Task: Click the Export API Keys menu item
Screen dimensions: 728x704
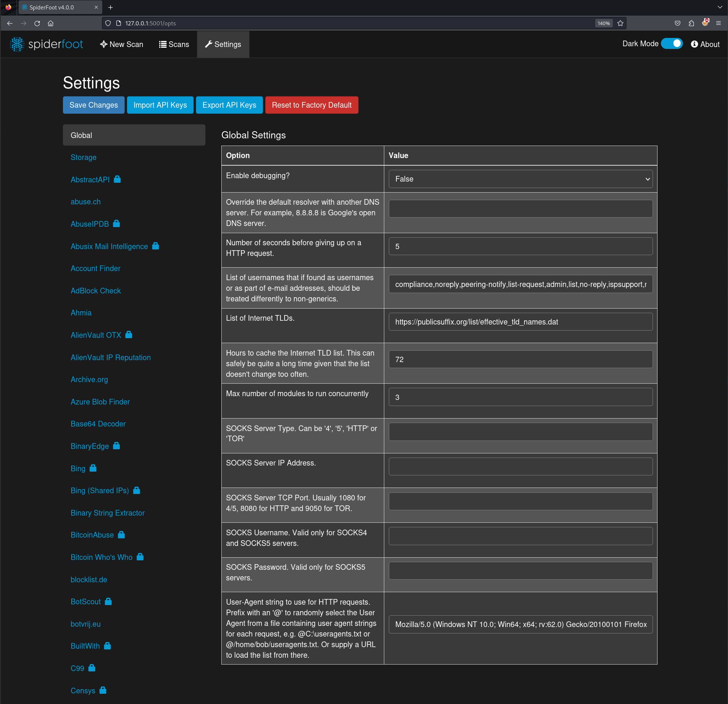Action: (229, 105)
